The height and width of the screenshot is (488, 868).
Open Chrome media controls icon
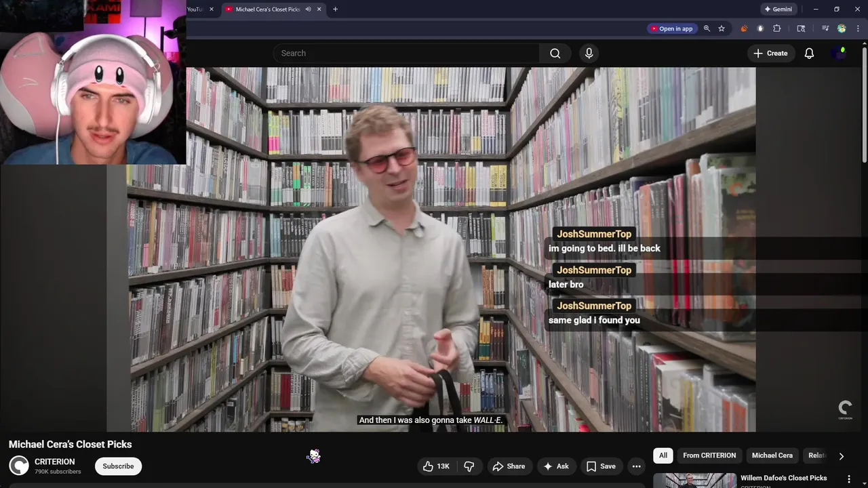click(825, 28)
